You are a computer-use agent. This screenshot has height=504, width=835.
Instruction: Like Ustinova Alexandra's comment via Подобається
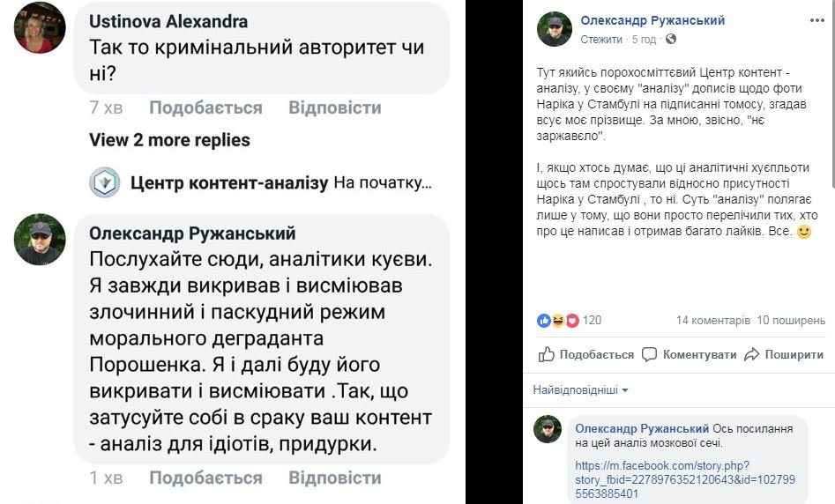205,107
